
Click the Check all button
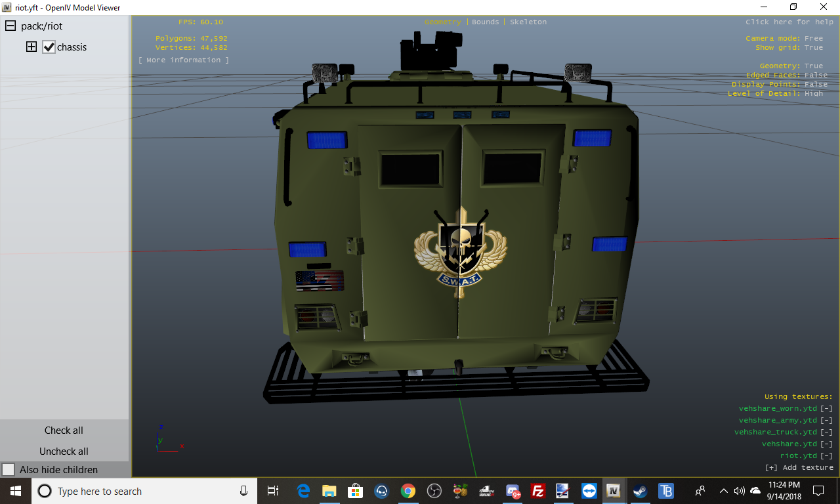pyautogui.click(x=64, y=430)
